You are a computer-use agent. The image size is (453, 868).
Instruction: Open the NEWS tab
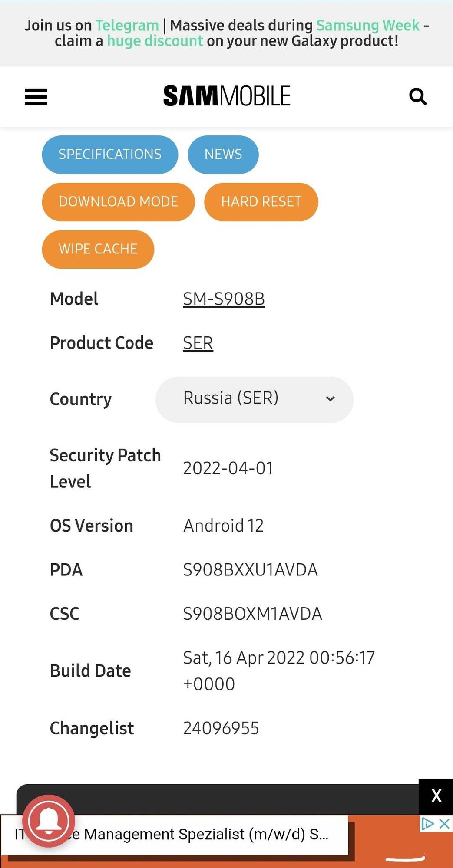click(x=223, y=155)
